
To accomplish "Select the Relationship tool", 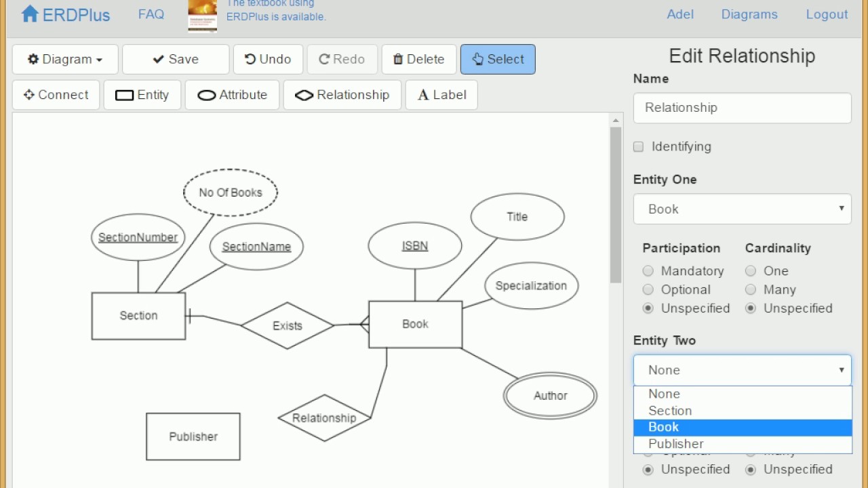I will coord(342,95).
